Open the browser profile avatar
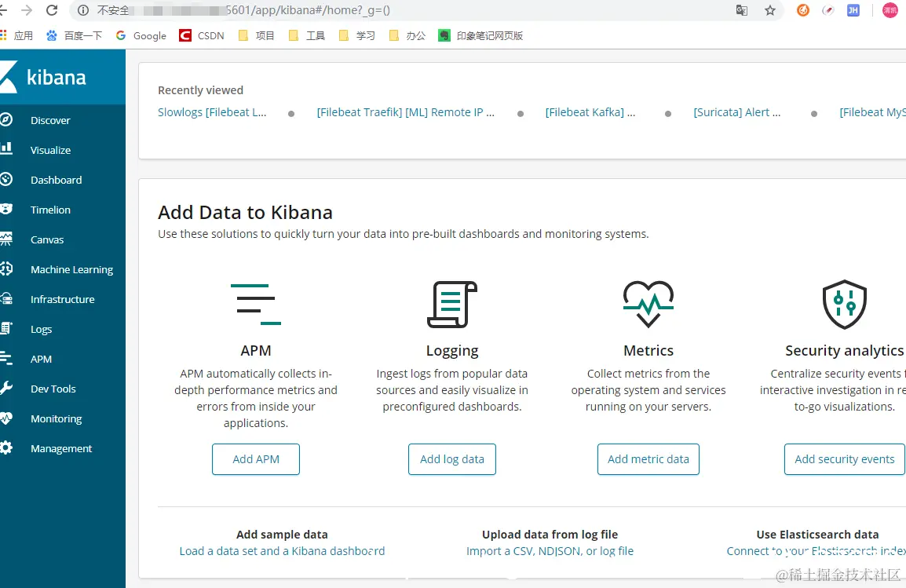 (890, 10)
